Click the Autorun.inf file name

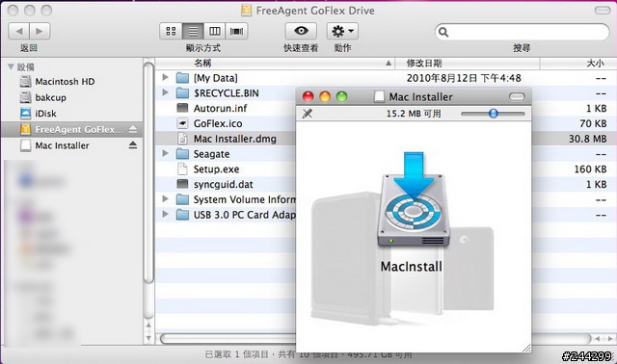click(220, 108)
